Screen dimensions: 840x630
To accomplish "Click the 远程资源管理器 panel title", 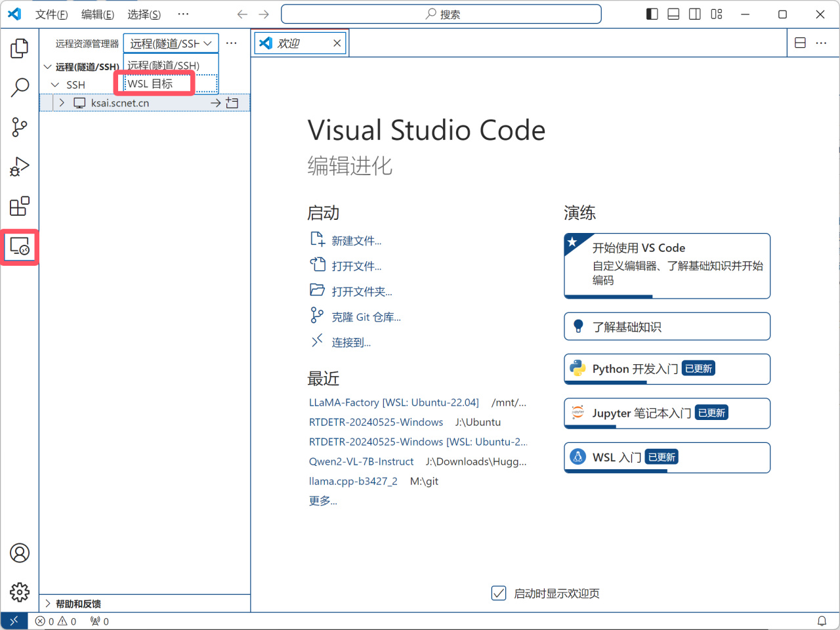I will 87,44.
